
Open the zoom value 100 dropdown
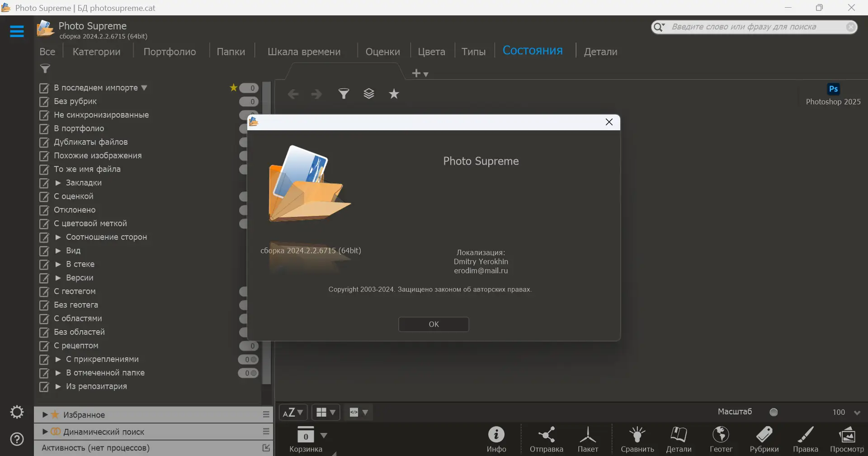point(857,413)
